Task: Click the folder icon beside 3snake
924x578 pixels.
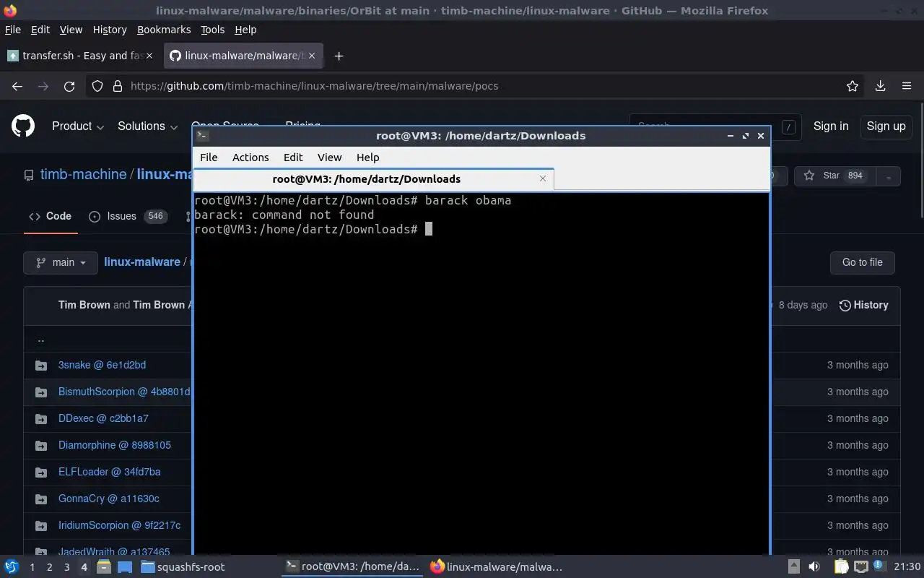Action: [x=41, y=366]
